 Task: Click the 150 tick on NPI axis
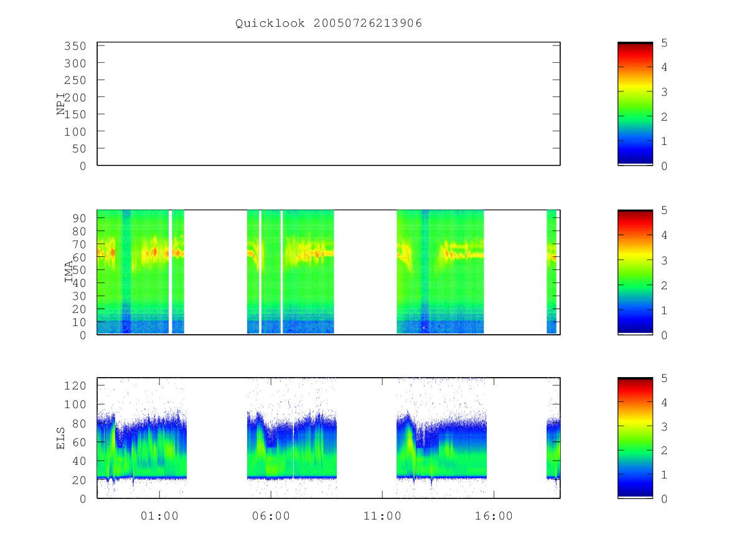(x=75, y=114)
